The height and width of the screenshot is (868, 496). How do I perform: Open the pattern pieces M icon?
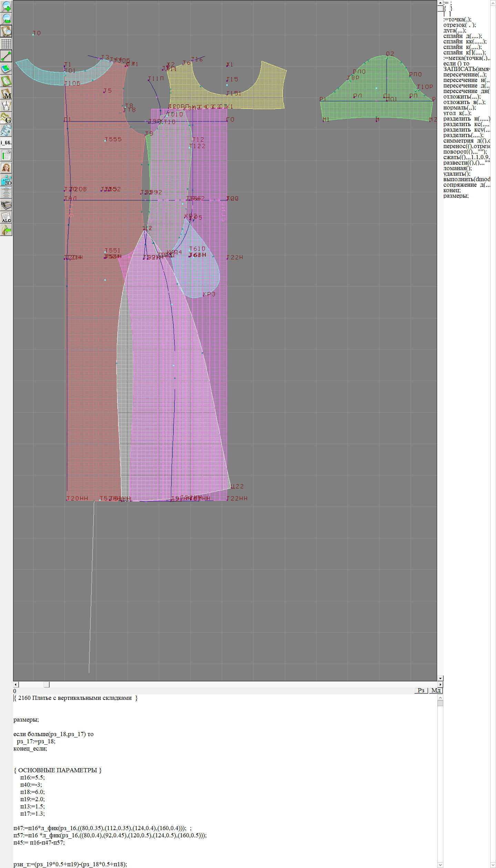[x=6, y=94]
